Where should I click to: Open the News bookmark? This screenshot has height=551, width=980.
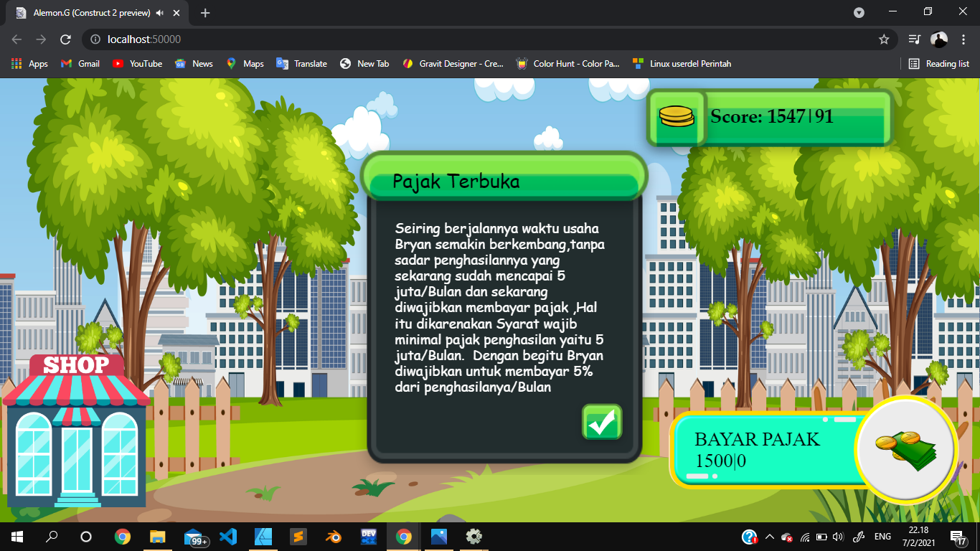point(194,64)
